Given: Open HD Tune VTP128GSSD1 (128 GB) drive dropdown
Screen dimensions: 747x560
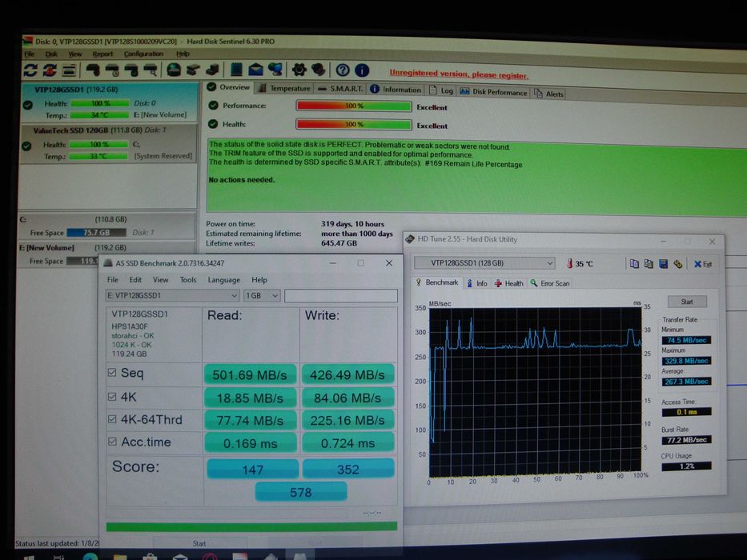Looking at the screenshot, I should pos(484,263).
